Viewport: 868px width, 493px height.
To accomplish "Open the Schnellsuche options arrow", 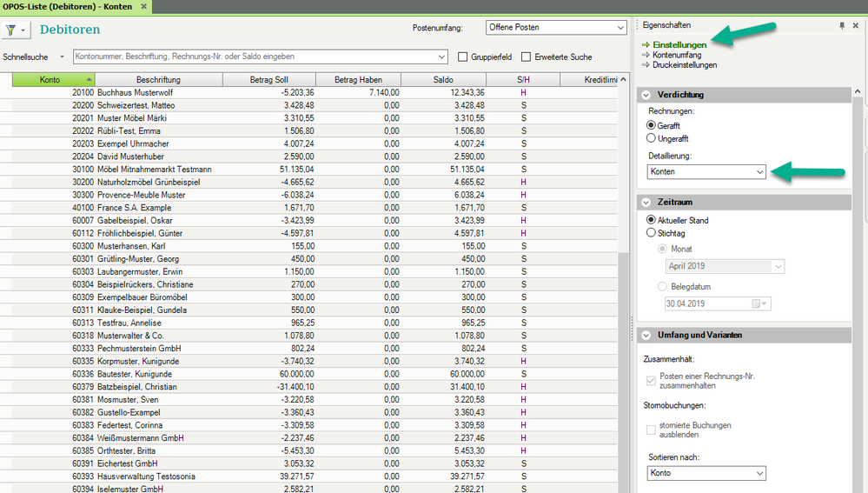I will (62, 57).
